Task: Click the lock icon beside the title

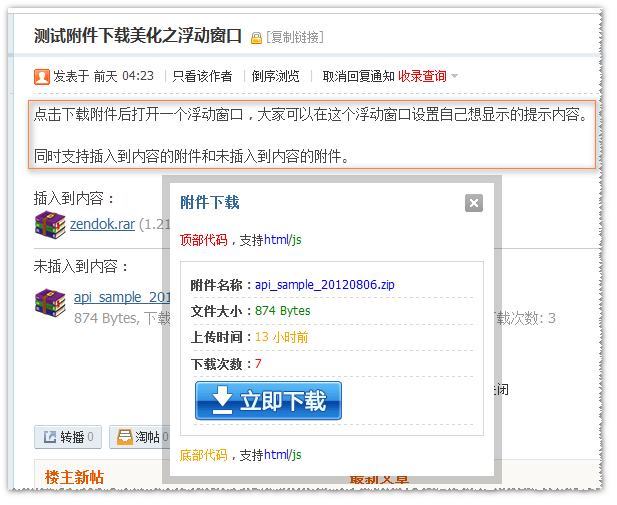Action: [256, 38]
